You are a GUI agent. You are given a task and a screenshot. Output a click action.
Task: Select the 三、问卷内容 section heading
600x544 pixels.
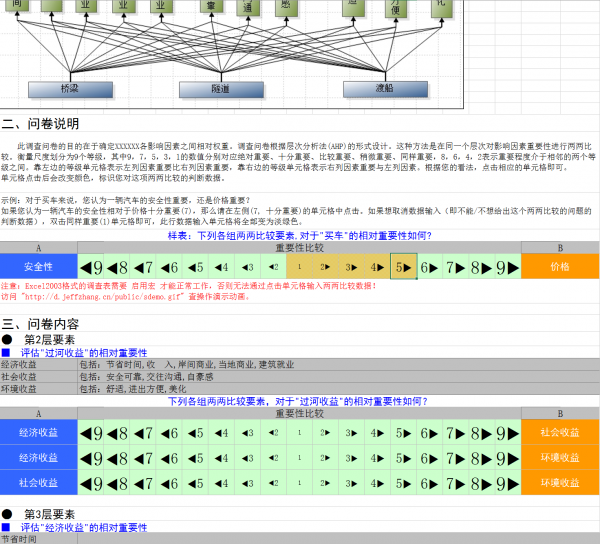40,324
